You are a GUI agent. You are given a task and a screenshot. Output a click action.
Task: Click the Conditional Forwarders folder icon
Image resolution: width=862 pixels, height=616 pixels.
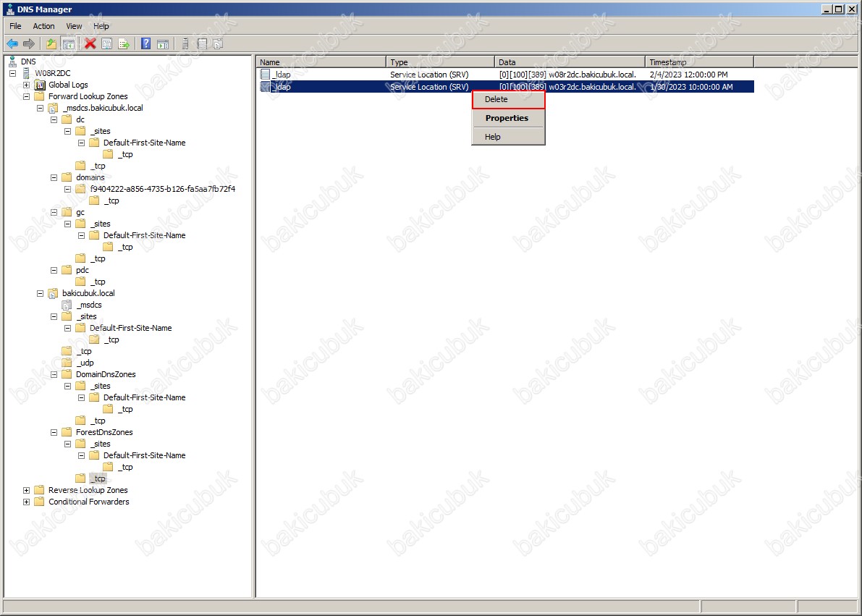point(39,502)
